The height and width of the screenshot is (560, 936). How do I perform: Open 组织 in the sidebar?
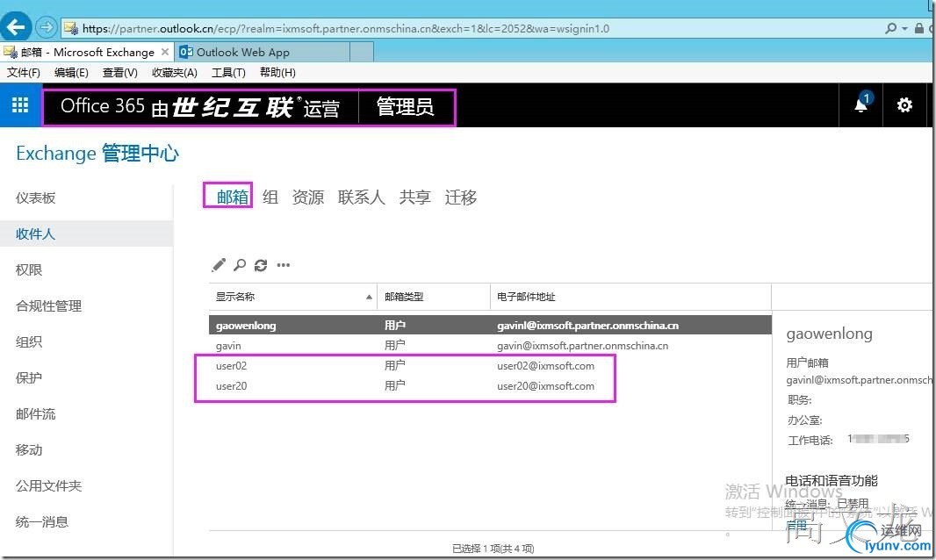29,342
